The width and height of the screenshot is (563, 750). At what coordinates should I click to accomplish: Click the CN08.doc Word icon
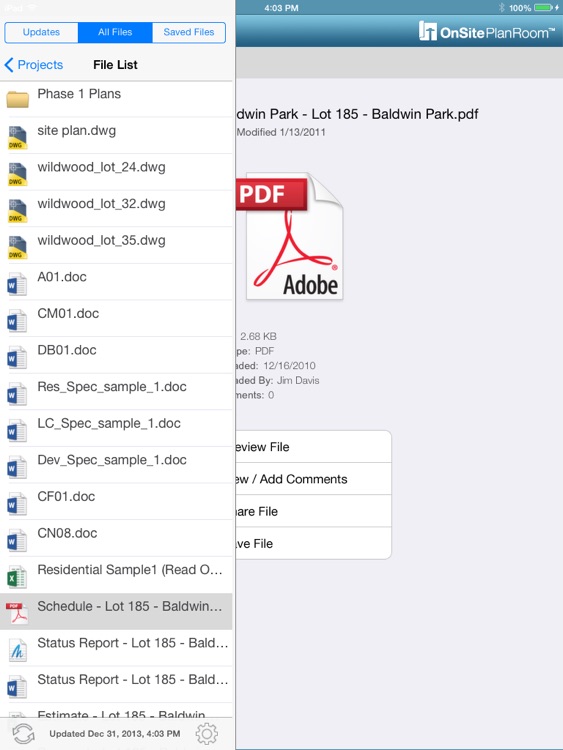click(x=17, y=540)
